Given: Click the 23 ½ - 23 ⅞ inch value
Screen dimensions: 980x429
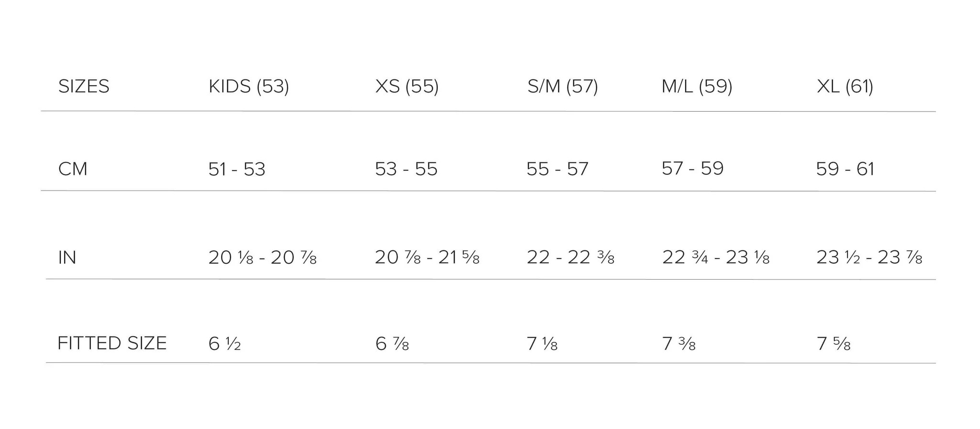Looking at the screenshot, I should (869, 258).
